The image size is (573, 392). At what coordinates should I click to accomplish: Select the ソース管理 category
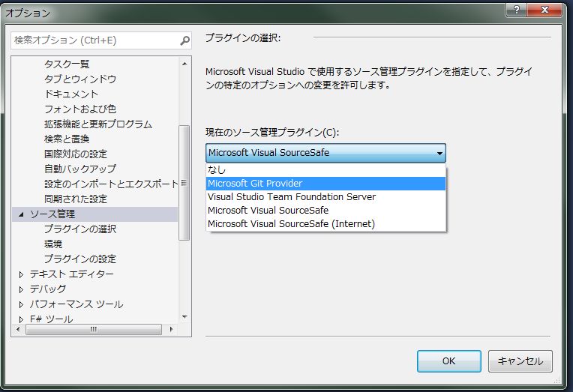pos(52,214)
